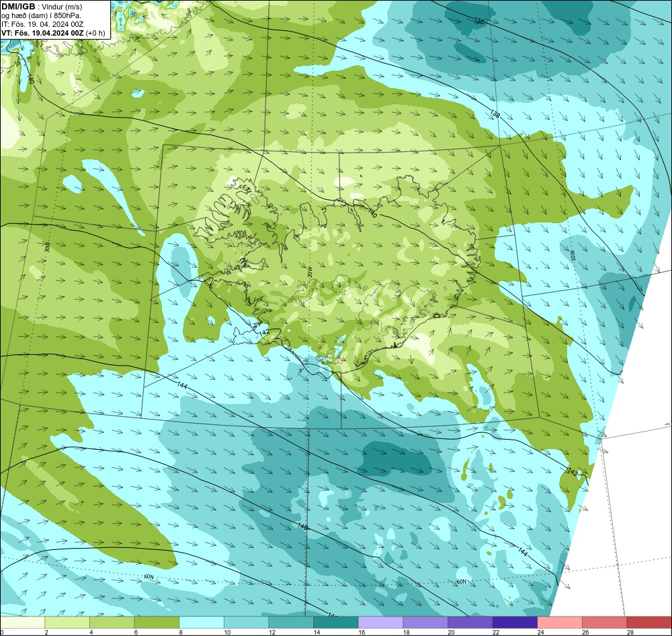The height and width of the screenshot is (636, 672).
Task: Click the 18–20 m/s purple legend swatch
Action: tap(425, 623)
